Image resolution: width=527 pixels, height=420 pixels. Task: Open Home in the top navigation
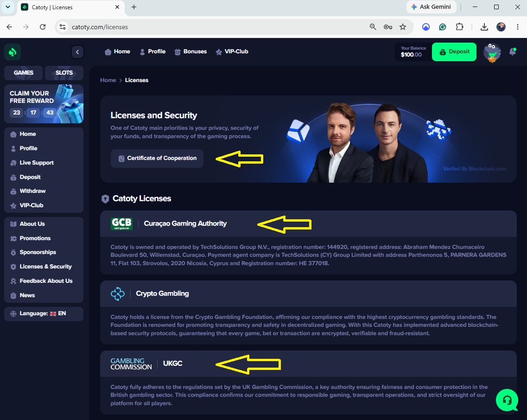(x=117, y=51)
